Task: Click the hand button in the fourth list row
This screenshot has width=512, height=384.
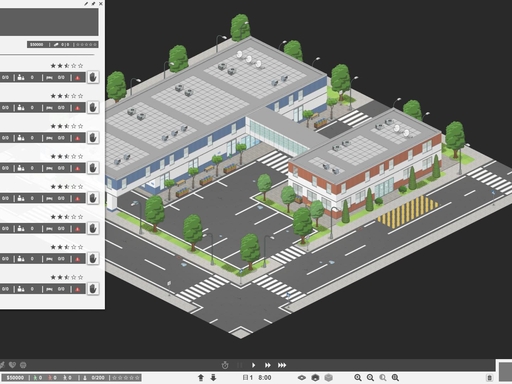Action: click(x=93, y=168)
